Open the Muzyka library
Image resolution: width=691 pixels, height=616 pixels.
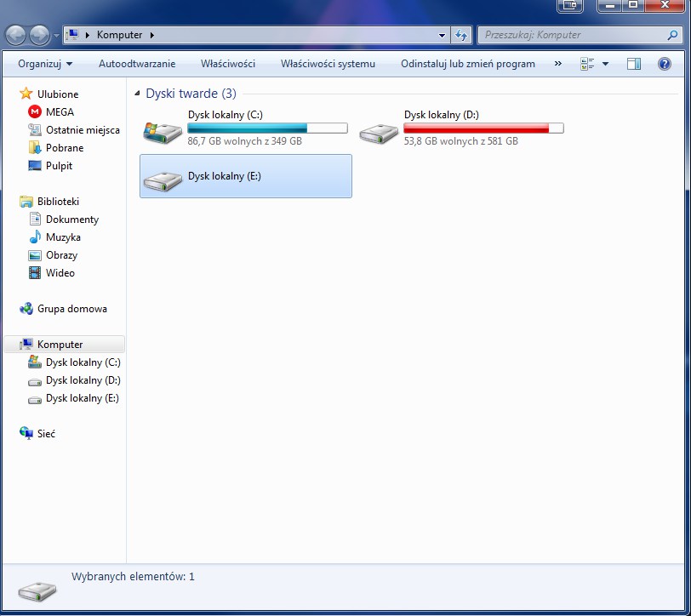click(x=63, y=237)
